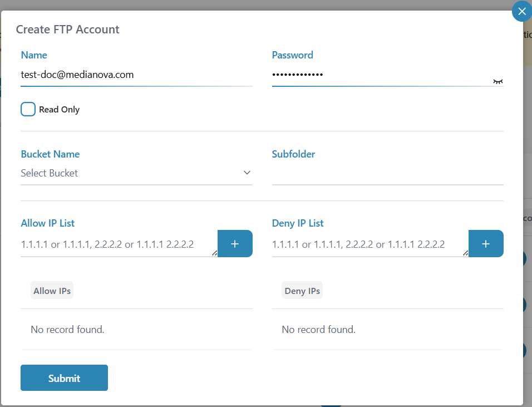Enable the Read Only checkbox
The image size is (532, 407).
point(28,109)
